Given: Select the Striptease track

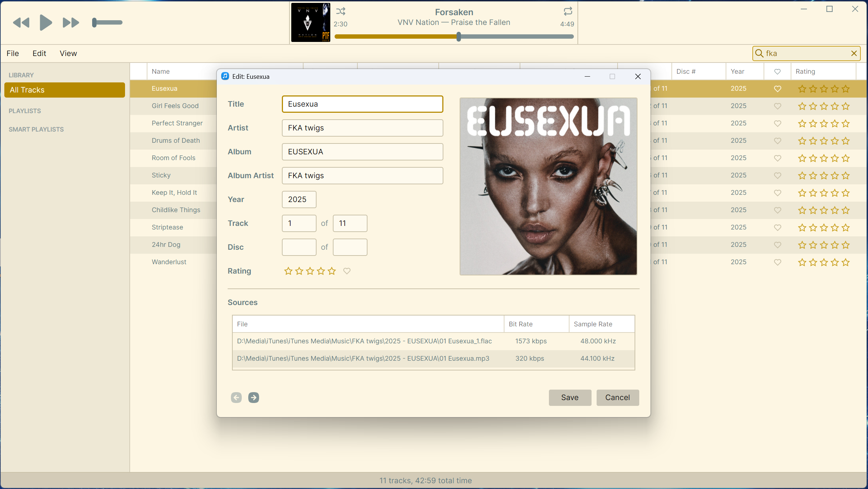Looking at the screenshot, I should coord(167,227).
